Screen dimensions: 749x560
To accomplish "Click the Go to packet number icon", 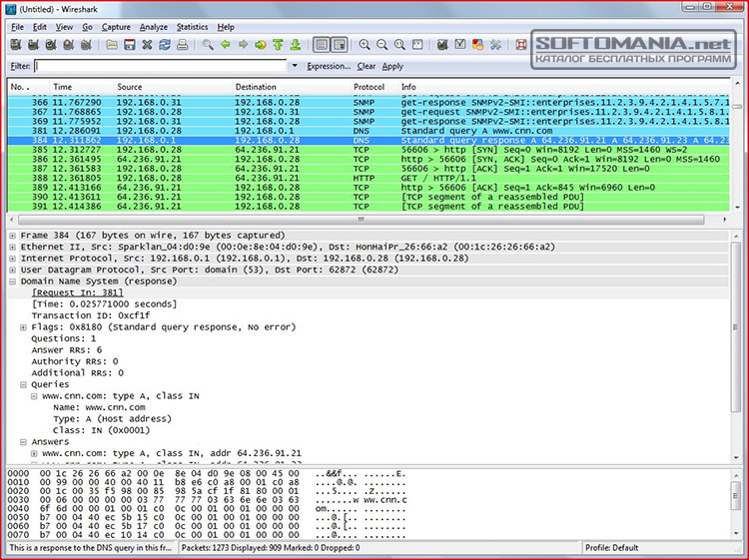I will (261, 45).
